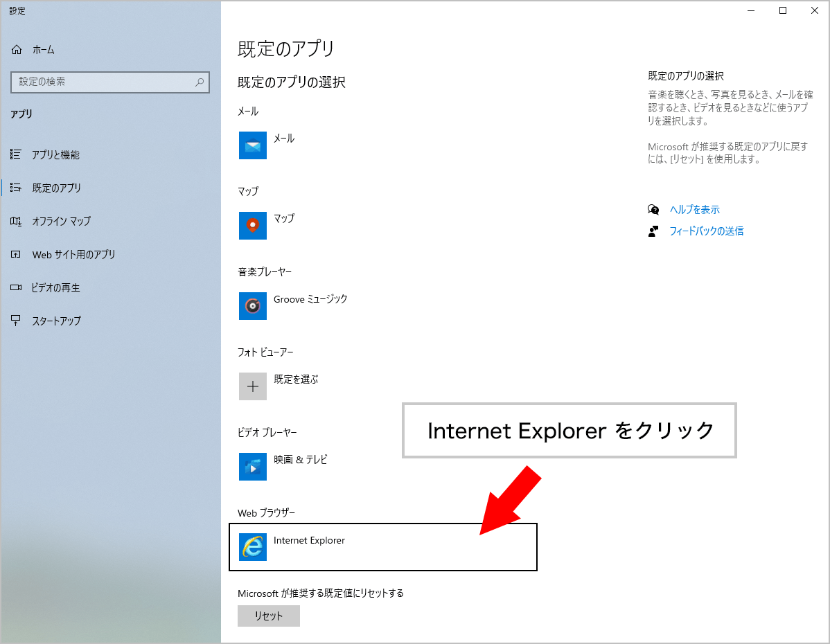
Task: Click the リセット button
Action: [268, 616]
